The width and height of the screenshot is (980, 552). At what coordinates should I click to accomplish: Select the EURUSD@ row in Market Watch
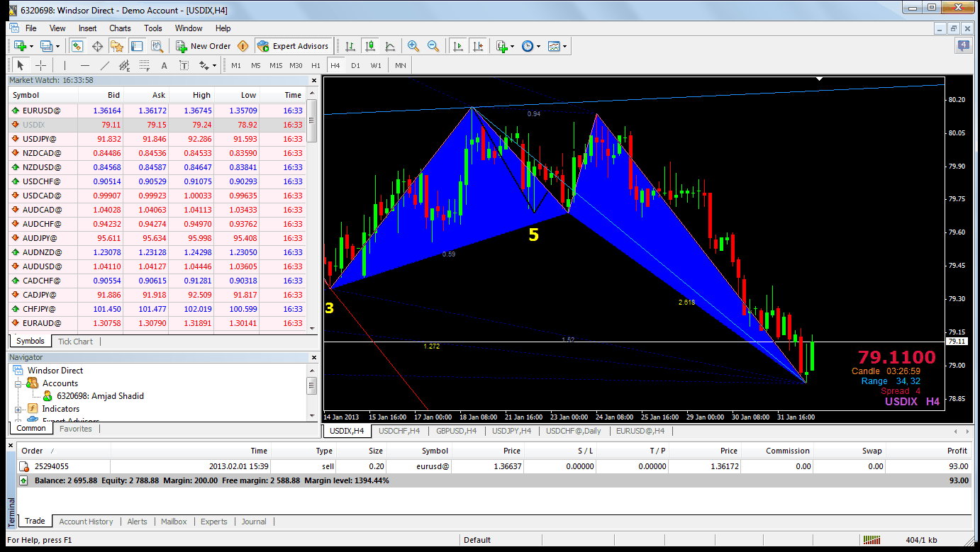pyautogui.click(x=157, y=111)
